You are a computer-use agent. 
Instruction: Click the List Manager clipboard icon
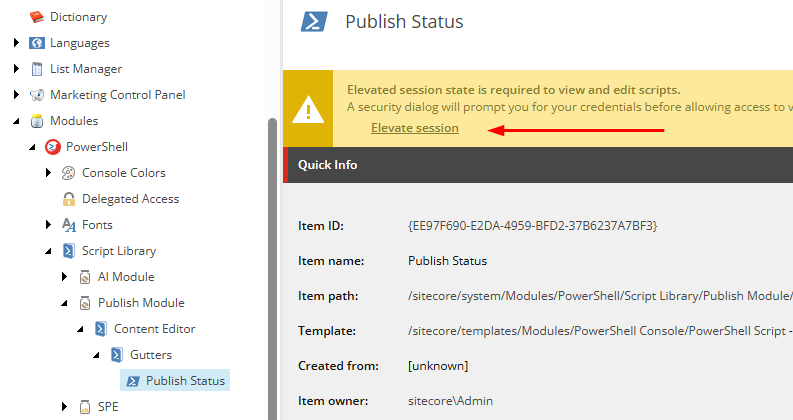[x=37, y=69]
